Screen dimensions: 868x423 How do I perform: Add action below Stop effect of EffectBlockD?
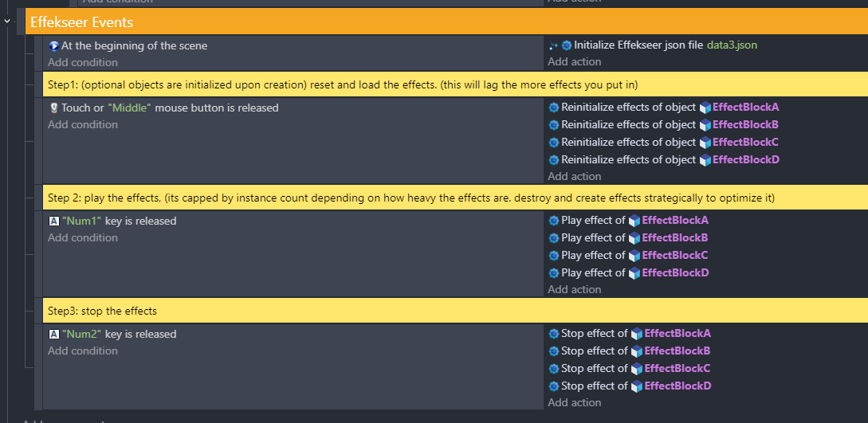click(x=575, y=402)
